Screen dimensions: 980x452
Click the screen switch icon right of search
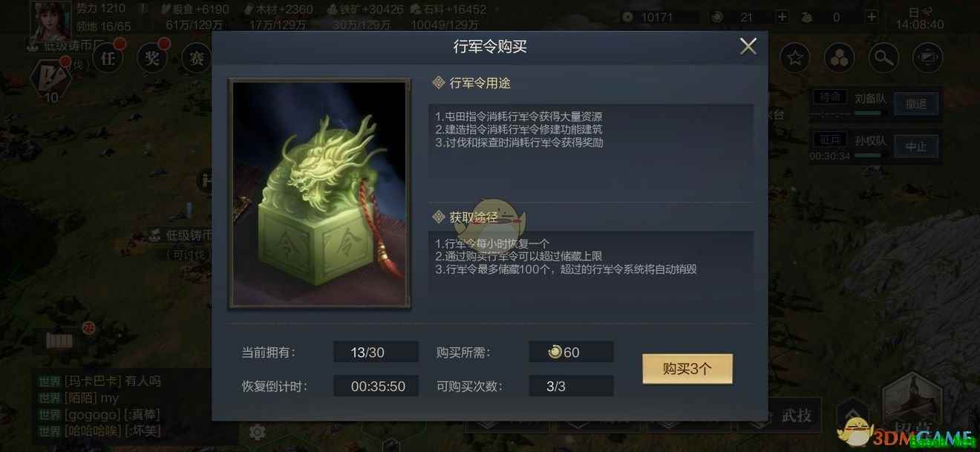tap(928, 58)
